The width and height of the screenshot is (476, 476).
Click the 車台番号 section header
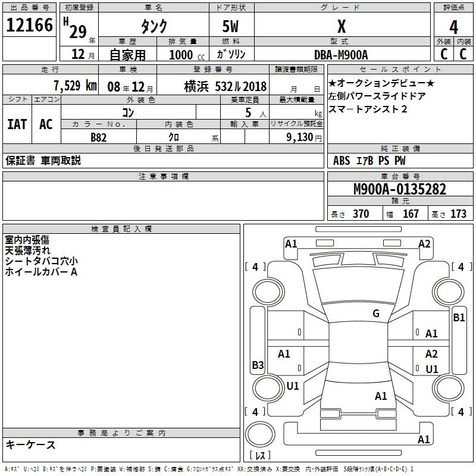400,176
